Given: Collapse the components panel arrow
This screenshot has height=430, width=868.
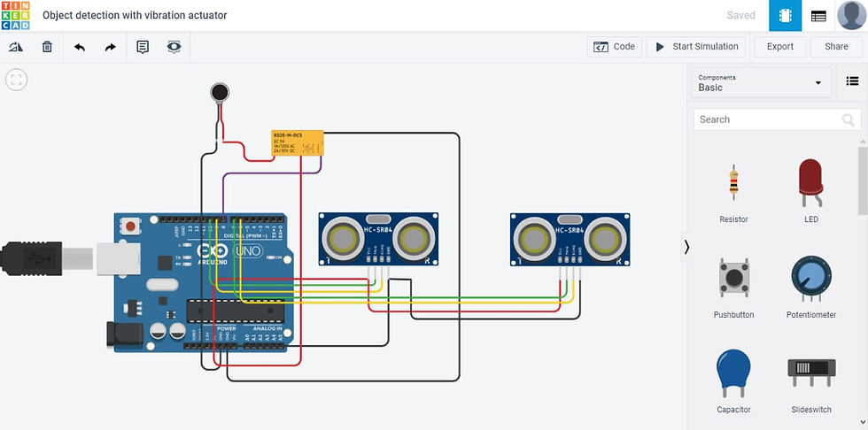Looking at the screenshot, I should [x=686, y=247].
